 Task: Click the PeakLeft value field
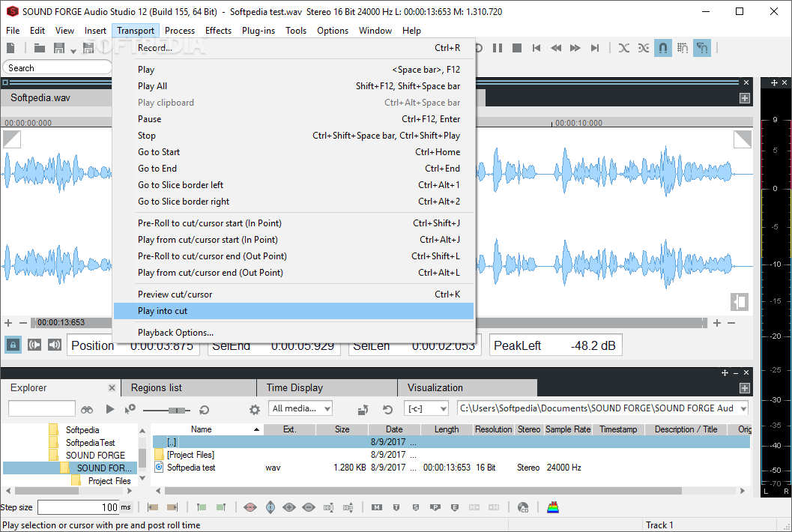pos(555,345)
